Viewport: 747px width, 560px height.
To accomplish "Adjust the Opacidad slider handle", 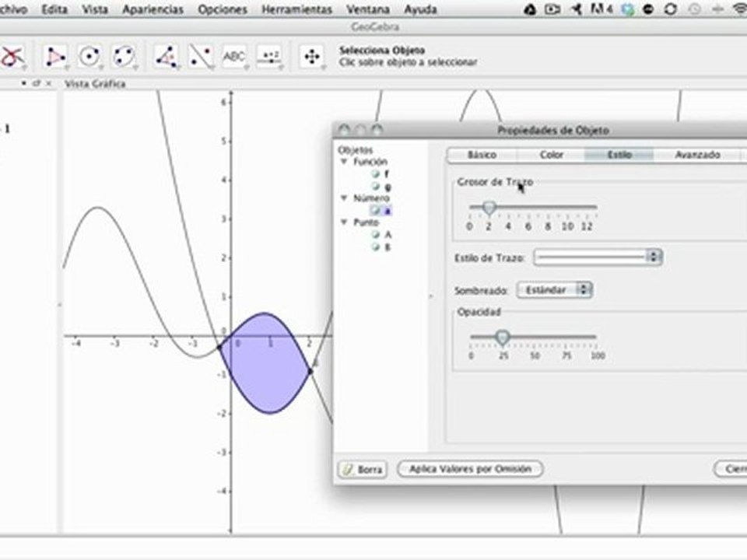I will click(502, 337).
